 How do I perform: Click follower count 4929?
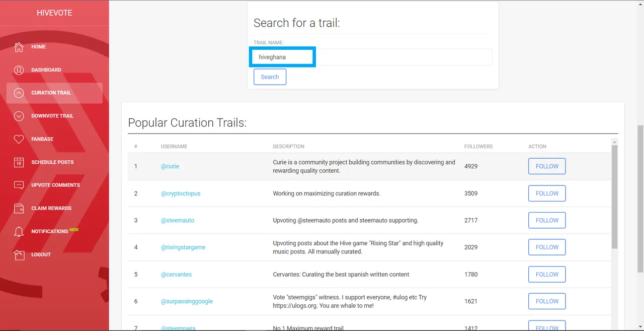tap(471, 166)
